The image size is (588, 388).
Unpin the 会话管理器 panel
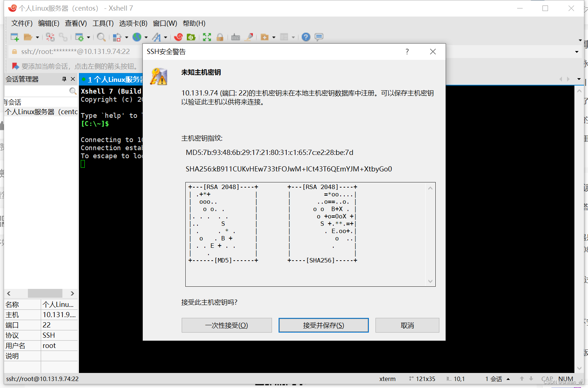(x=64, y=79)
